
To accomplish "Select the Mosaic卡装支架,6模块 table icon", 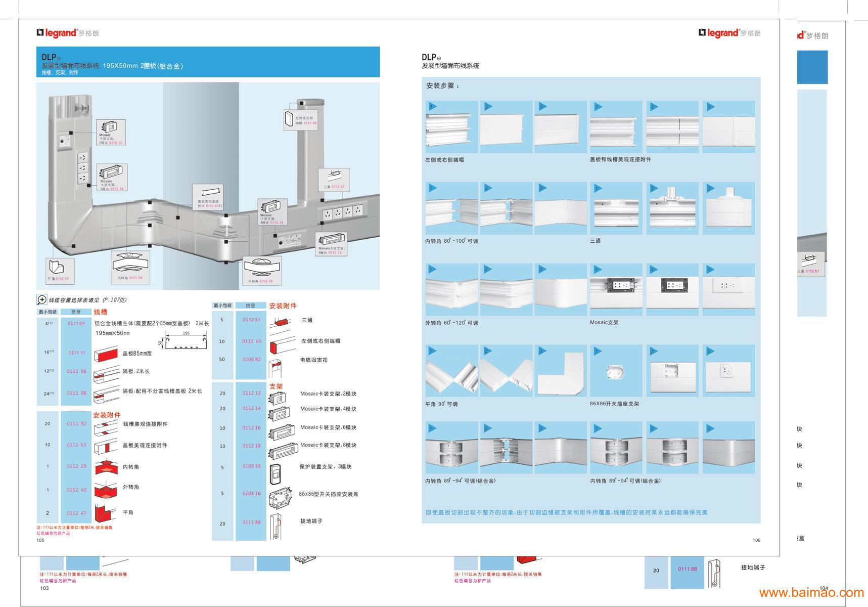I will [x=282, y=433].
